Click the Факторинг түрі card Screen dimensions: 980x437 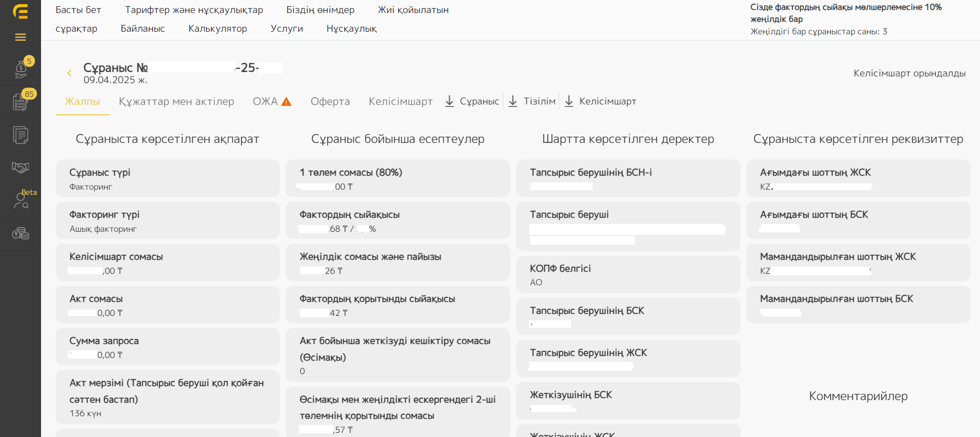pyautogui.click(x=168, y=220)
